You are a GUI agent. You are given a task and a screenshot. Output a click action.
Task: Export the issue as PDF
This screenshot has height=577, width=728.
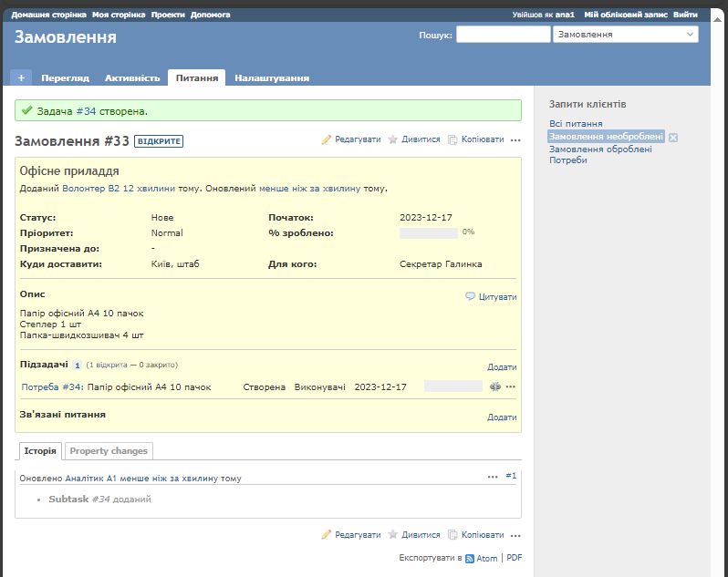pos(515,558)
